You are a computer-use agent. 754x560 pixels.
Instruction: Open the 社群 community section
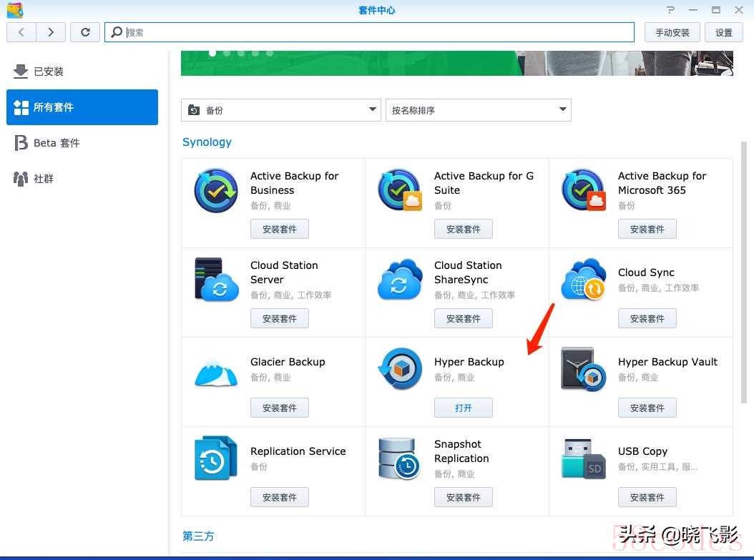tap(82, 178)
